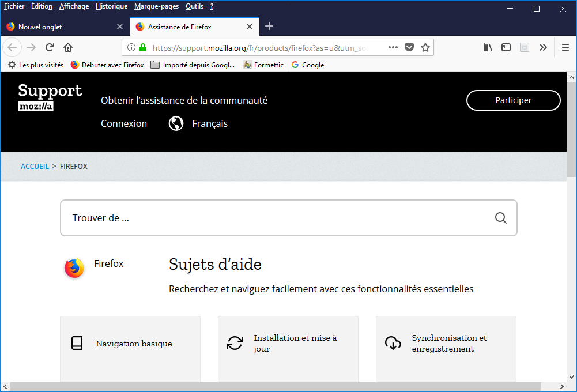Viewport: 577px width, 392px height.
Task: Reload the current page
Action: [50, 47]
